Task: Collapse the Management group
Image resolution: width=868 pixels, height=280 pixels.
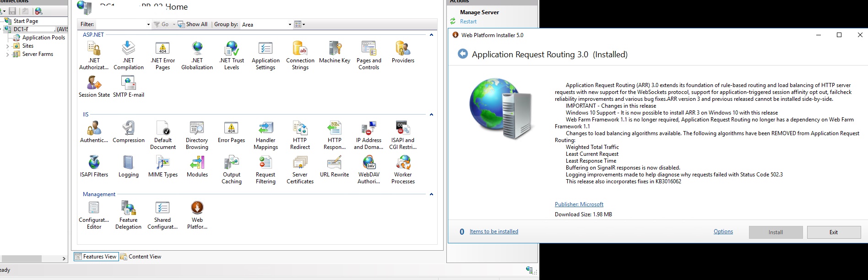Action: (x=431, y=194)
